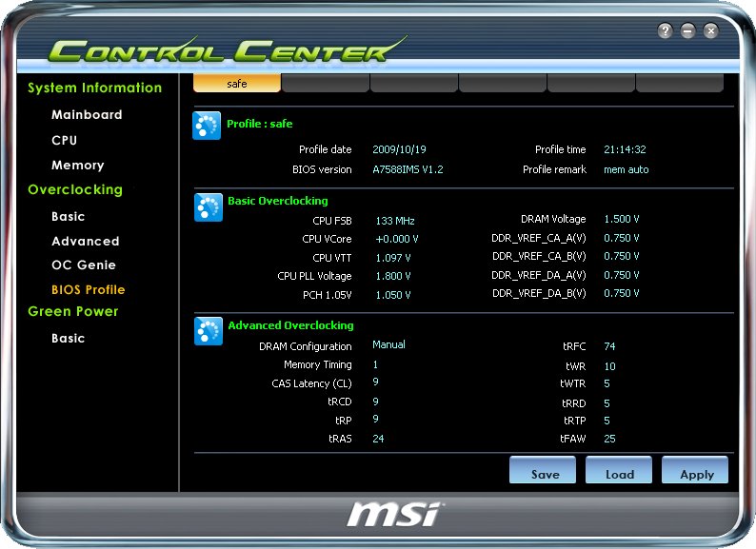Select the safe profile tab

(x=237, y=83)
